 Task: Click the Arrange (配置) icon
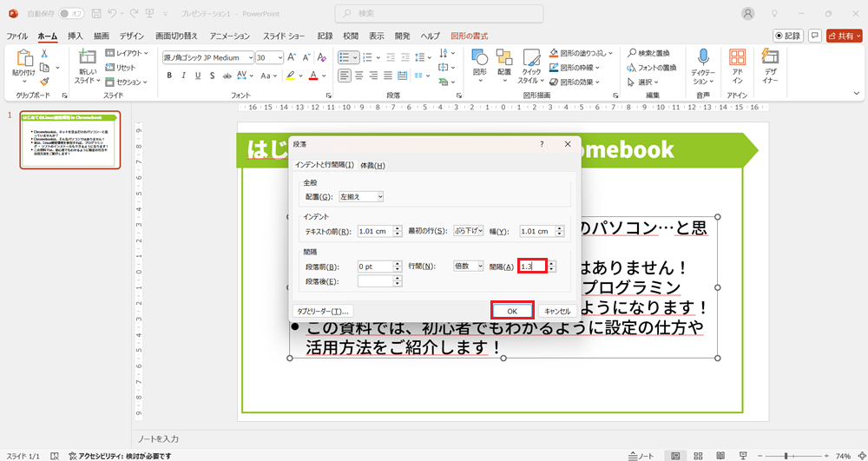tap(503, 57)
